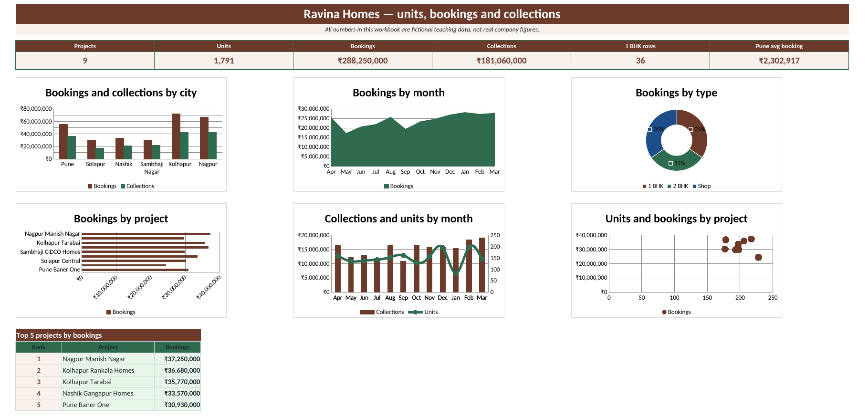The image size is (868, 418).
Task: Click the booking amount ₹30,930,000
Action: tap(178, 405)
